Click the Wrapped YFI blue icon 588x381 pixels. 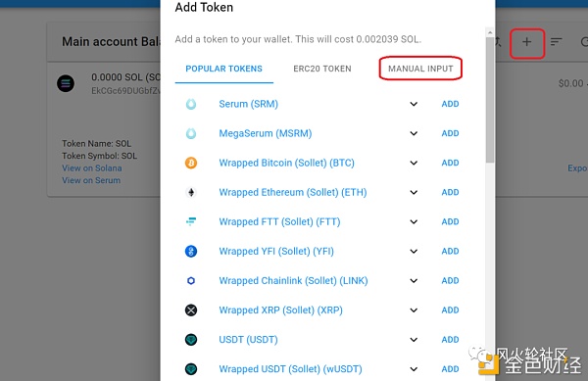(191, 251)
